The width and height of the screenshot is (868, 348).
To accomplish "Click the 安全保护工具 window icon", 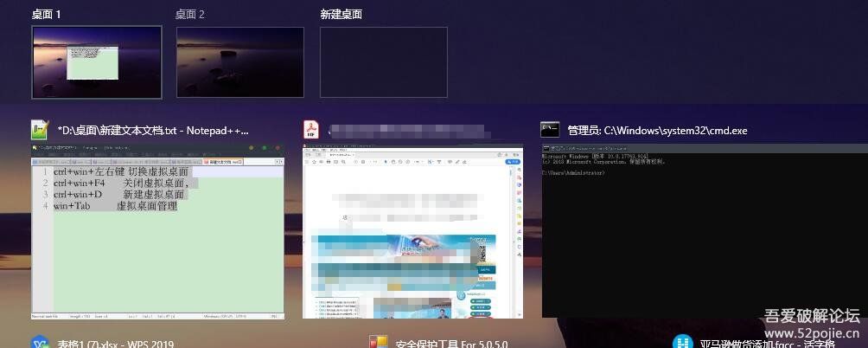I will [x=378, y=343].
